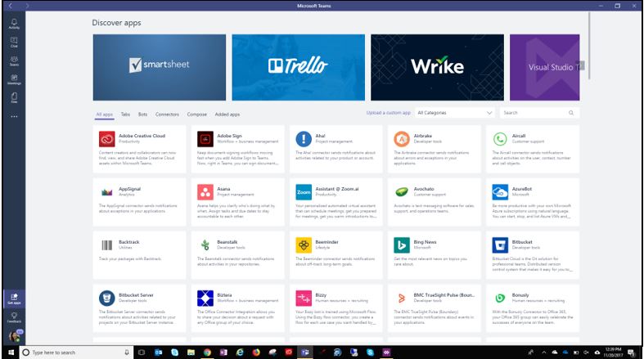
Task: Open Internet Explorer from the taskbar
Action: click(240, 352)
